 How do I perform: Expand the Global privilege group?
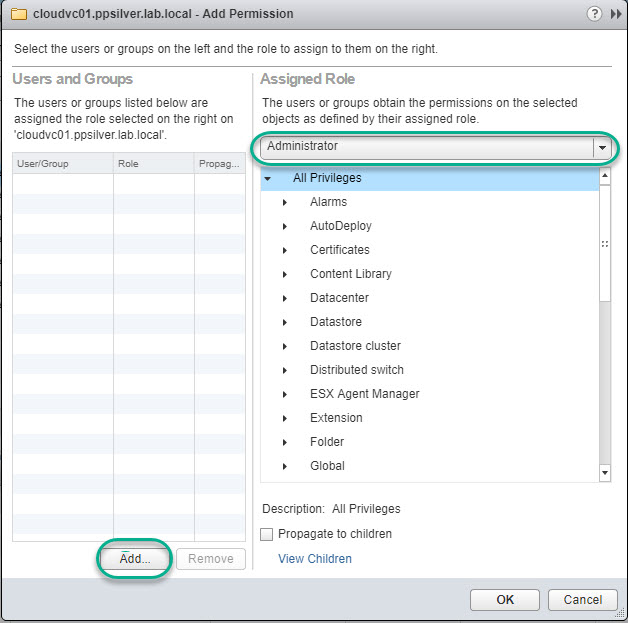tap(285, 466)
